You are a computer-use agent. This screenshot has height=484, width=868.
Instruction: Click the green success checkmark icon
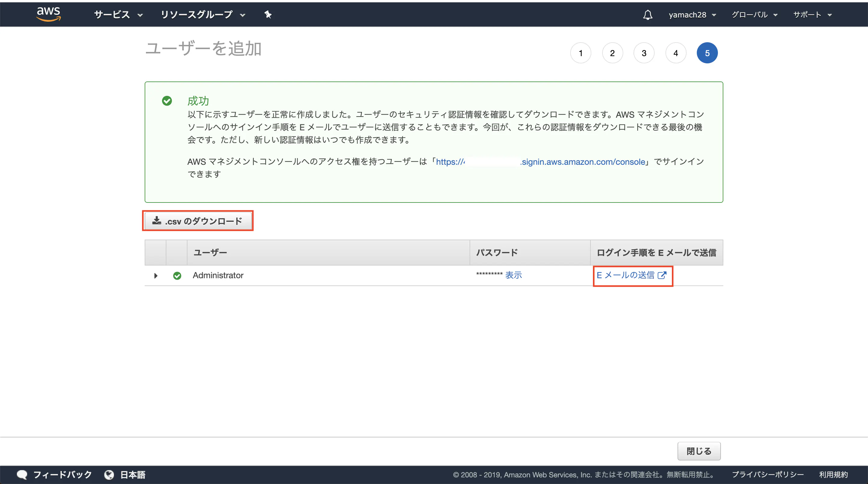(x=167, y=101)
